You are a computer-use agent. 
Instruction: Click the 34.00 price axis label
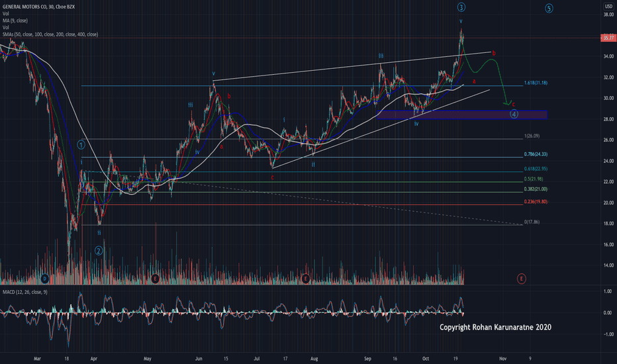pyautogui.click(x=608, y=56)
